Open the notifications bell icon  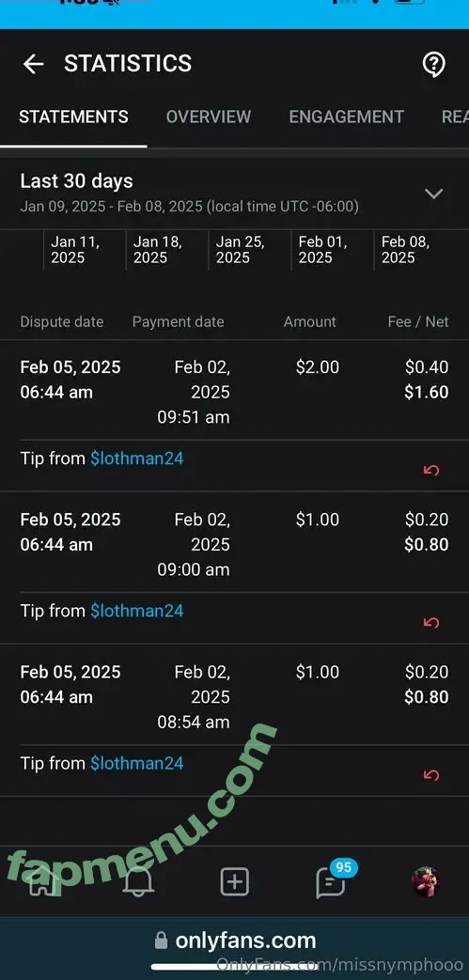(138, 882)
